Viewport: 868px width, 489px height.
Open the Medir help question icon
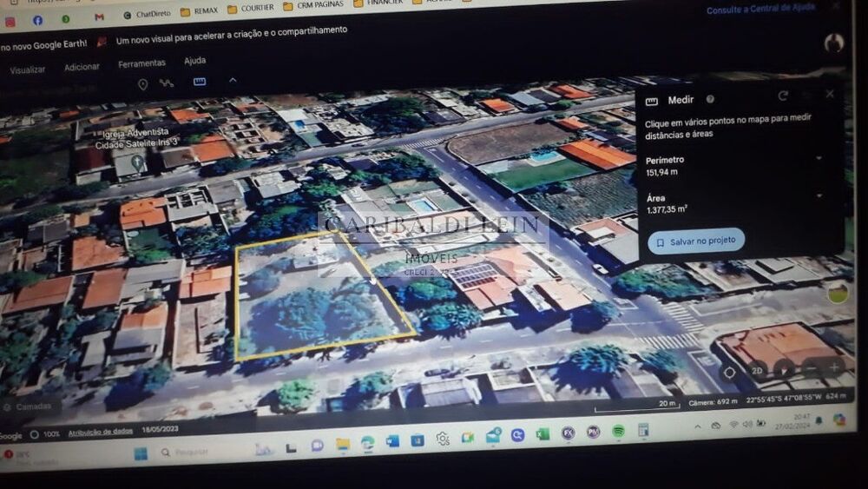710,100
